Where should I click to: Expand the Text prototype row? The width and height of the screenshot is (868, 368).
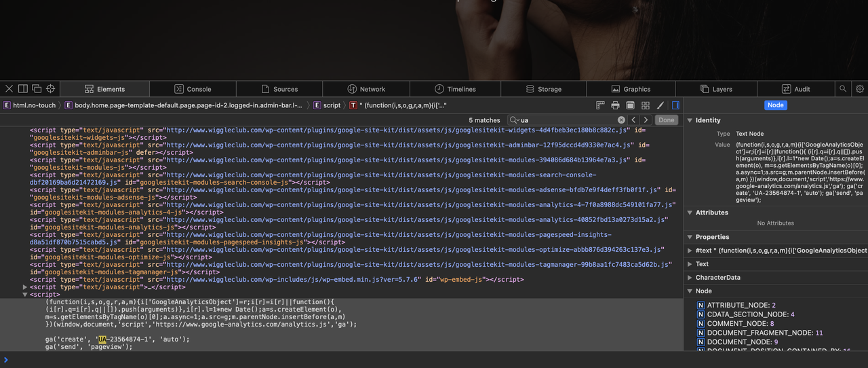(690, 264)
